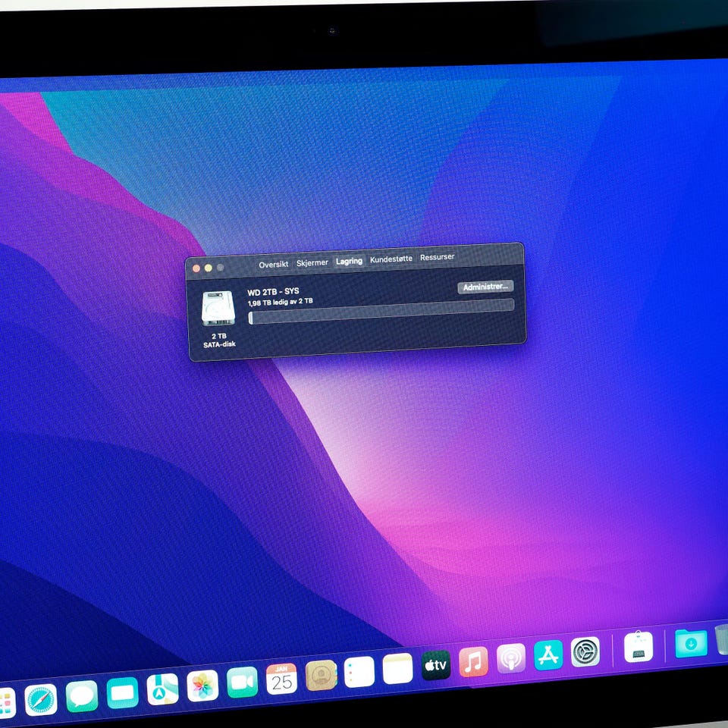Open System Preferences gear icon
The height and width of the screenshot is (728, 728).
(585, 652)
